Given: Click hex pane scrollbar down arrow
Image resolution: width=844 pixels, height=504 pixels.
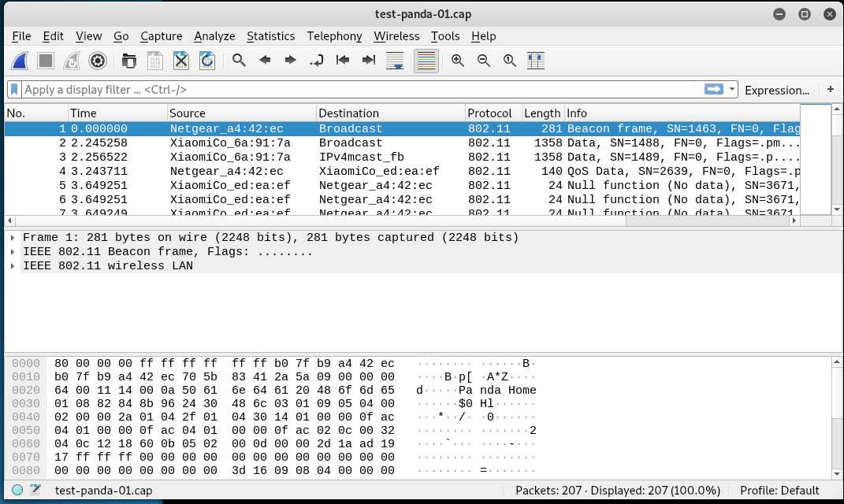Looking at the screenshot, I should point(836,474).
